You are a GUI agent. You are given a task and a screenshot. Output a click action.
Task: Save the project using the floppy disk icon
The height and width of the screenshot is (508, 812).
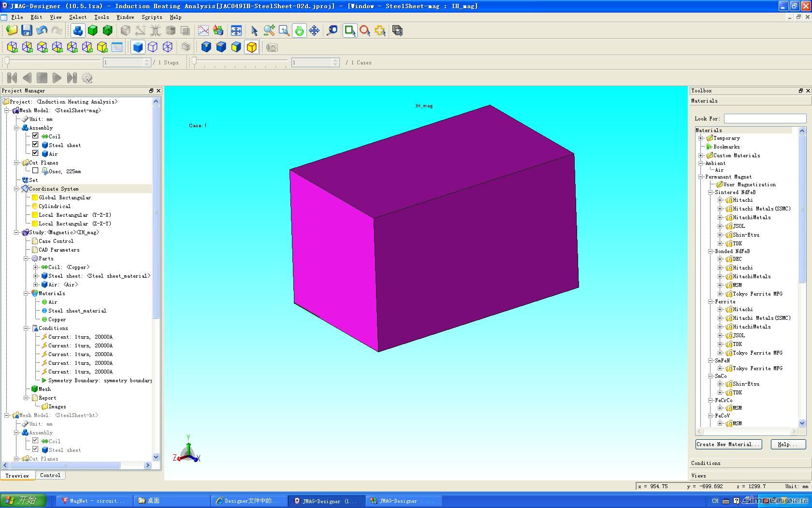point(27,30)
